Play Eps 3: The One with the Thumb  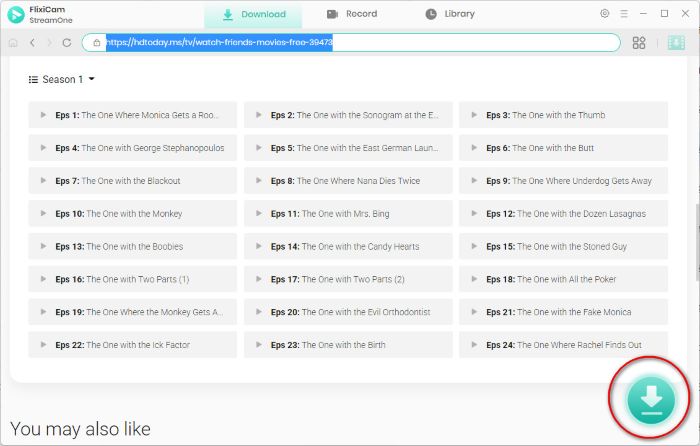coord(563,115)
